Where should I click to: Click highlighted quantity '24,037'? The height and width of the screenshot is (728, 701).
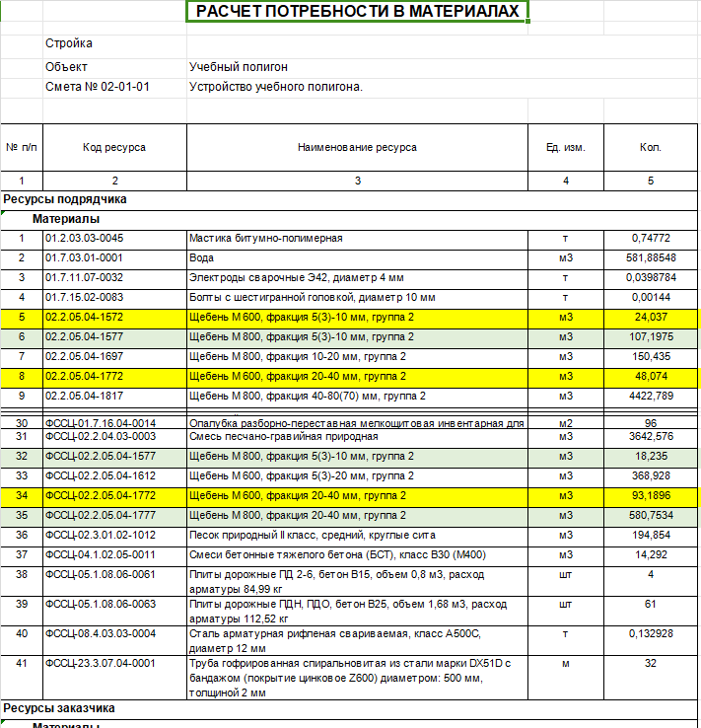(x=651, y=318)
